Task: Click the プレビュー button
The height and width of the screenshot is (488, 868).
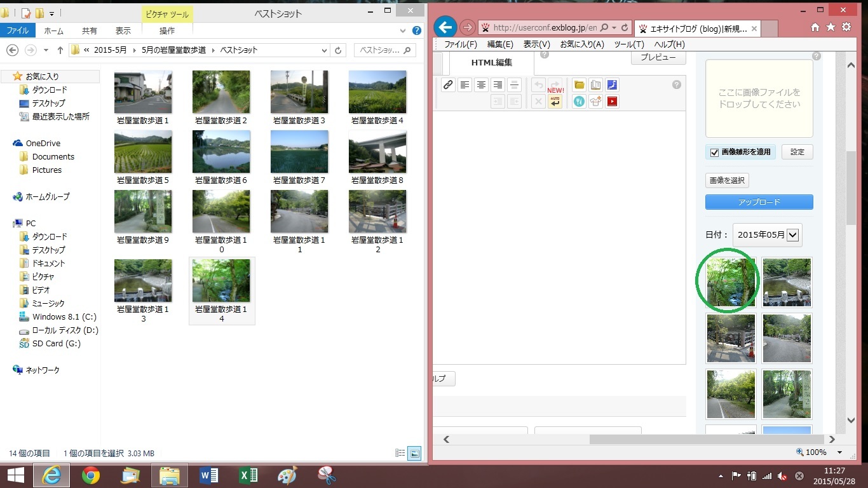Action: pos(658,57)
